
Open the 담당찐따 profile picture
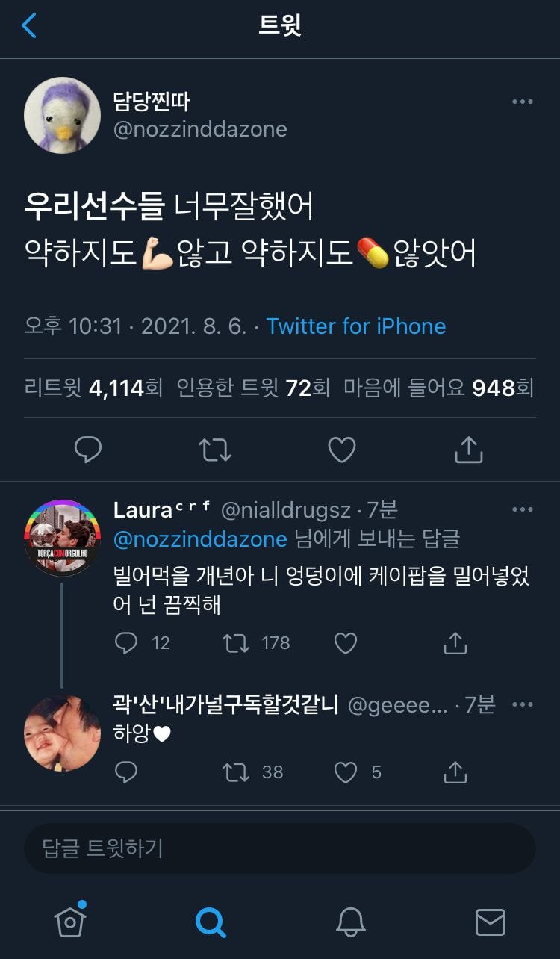62,115
